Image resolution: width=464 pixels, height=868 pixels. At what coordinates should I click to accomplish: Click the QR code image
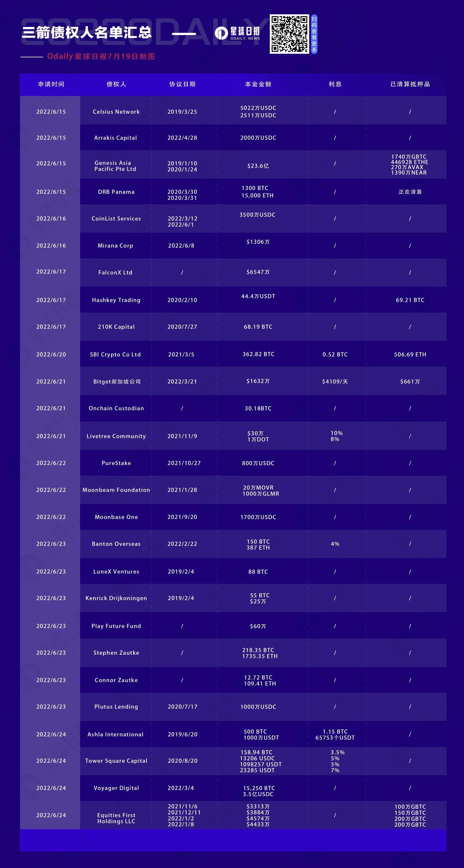coord(289,34)
